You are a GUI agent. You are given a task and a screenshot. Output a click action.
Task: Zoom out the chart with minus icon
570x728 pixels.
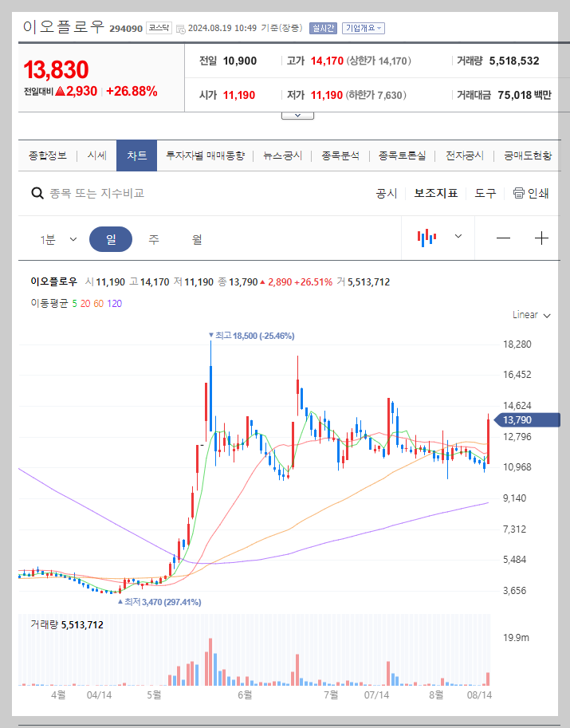pyautogui.click(x=501, y=238)
